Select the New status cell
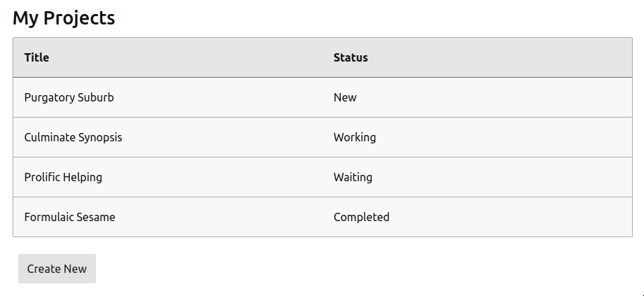The width and height of the screenshot is (644, 296). [345, 97]
